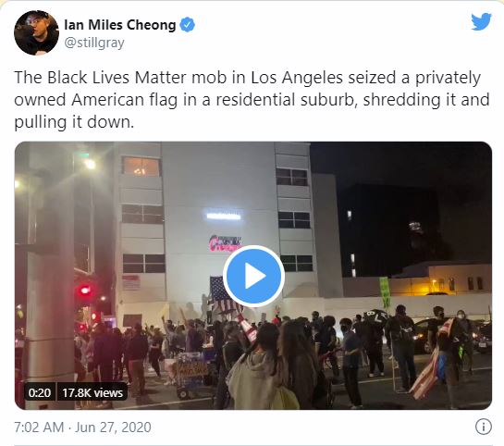The image size is (504, 446).
Task: Open the tweet info icon
Action: (483, 427)
